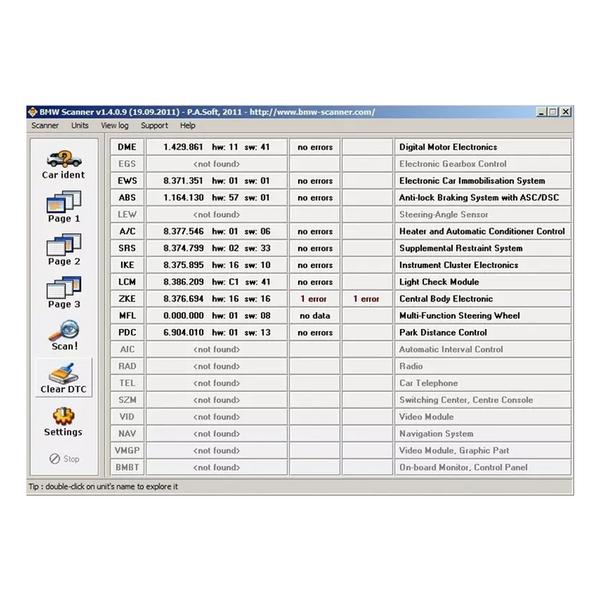Click 'Instrument Cluster Electronics' description
600x600 pixels.
click(x=483, y=265)
